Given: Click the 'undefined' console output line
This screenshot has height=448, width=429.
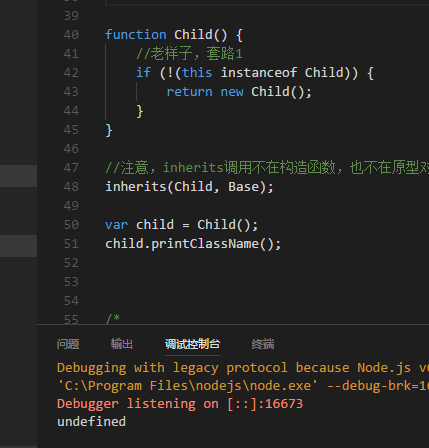Looking at the screenshot, I should (92, 422).
